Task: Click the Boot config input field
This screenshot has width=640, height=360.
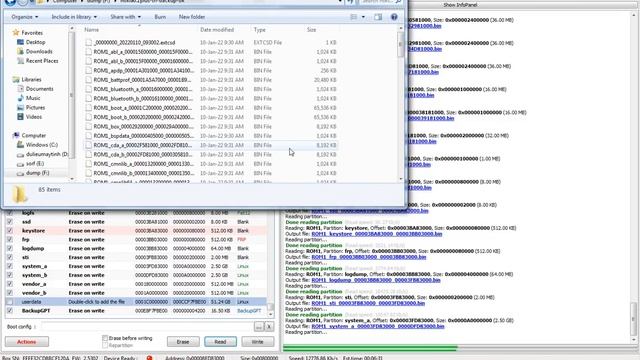Action: point(146,327)
